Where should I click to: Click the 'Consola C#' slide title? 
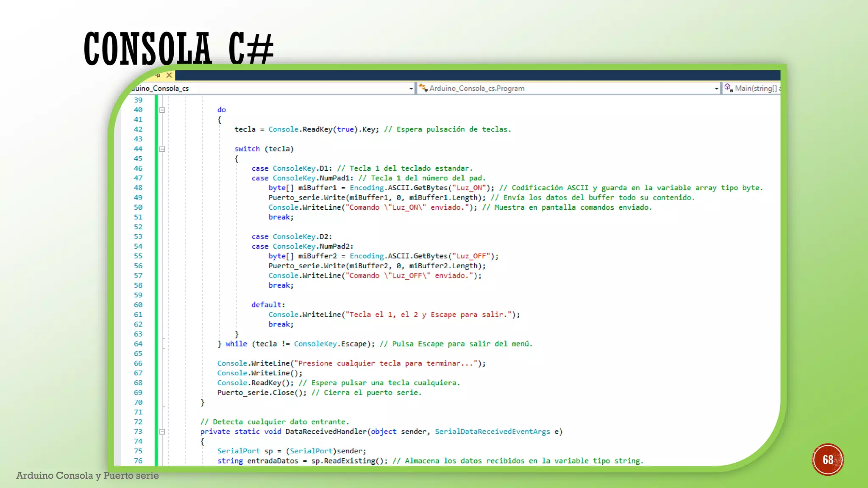coord(179,49)
